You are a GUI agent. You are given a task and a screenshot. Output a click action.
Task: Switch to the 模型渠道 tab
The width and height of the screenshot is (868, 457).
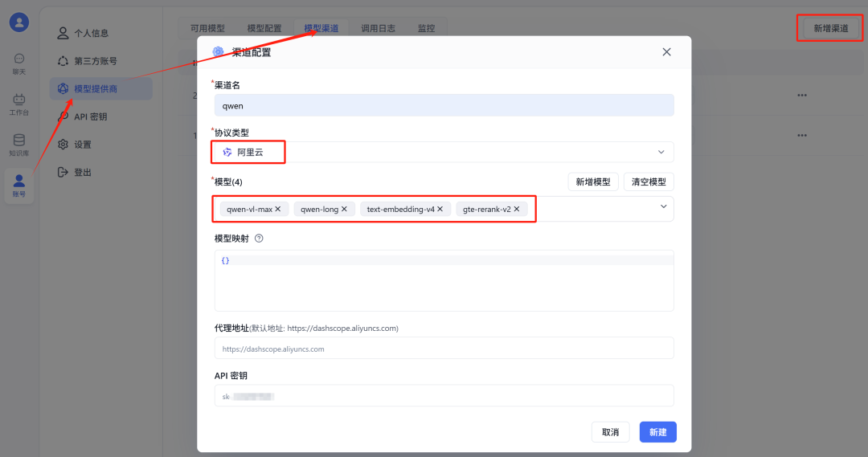coord(321,28)
